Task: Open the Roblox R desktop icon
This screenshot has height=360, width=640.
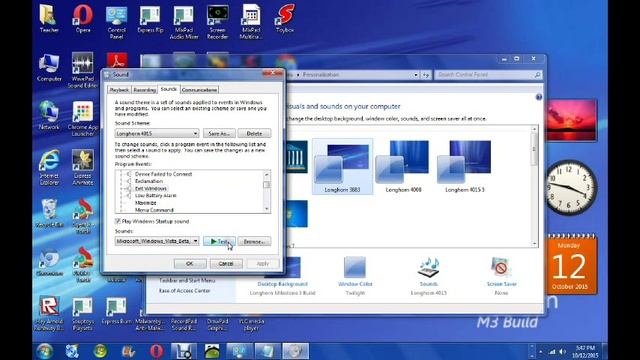Action: pyautogui.click(x=49, y=313)
